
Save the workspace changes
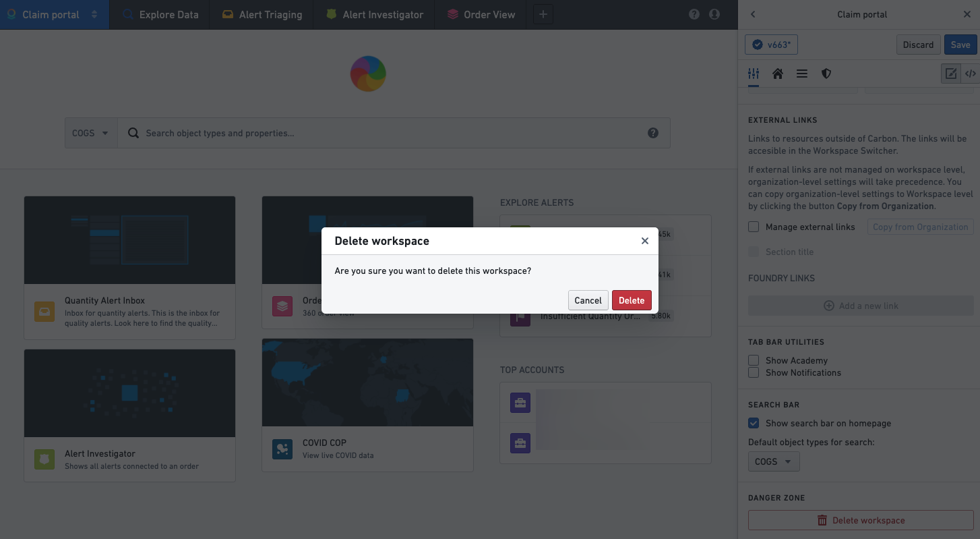tap(960, 45)
